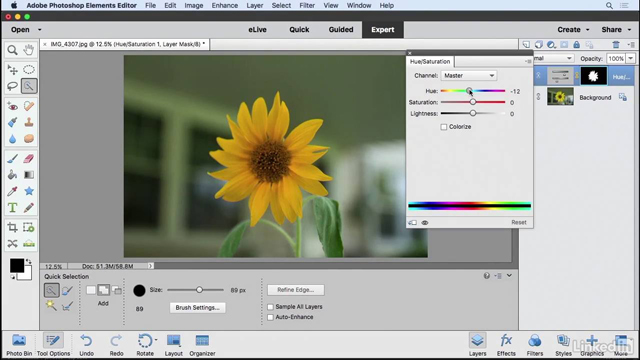Select the Spot Healing Brush tool
The width and height of the screenshot is (640, 360).
(29, 107)
